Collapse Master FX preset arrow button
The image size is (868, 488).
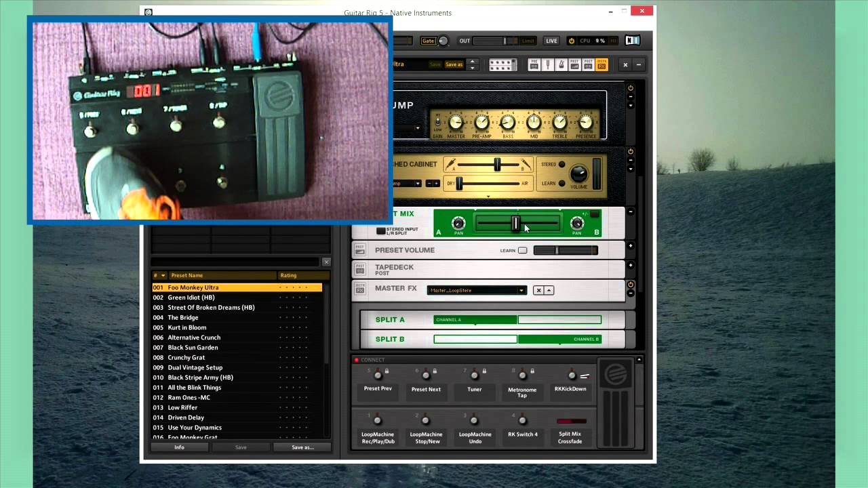[x=549, y=290]
